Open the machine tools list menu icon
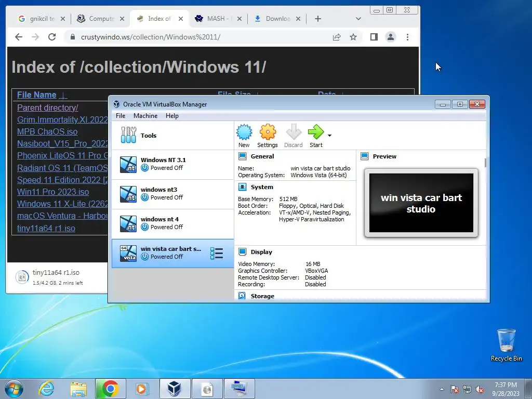Viewport: 532px width, 399px height. coord(217,253)
